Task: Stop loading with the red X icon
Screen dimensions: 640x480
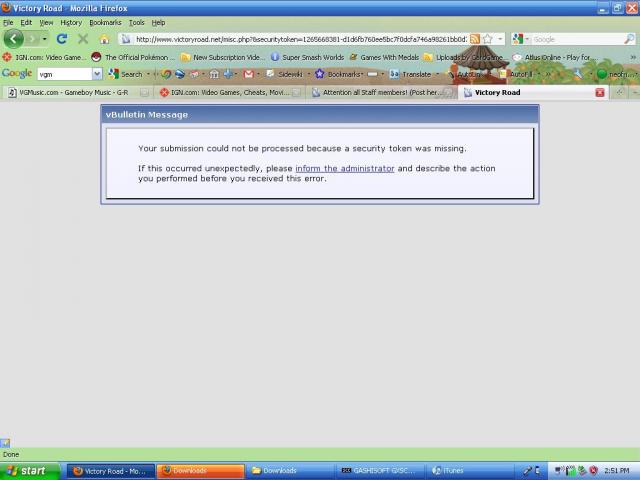Action: click(83, 39)
